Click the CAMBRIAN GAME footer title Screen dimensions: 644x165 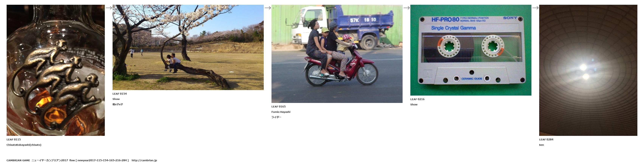pyautogui.click(x=18, y=160)
